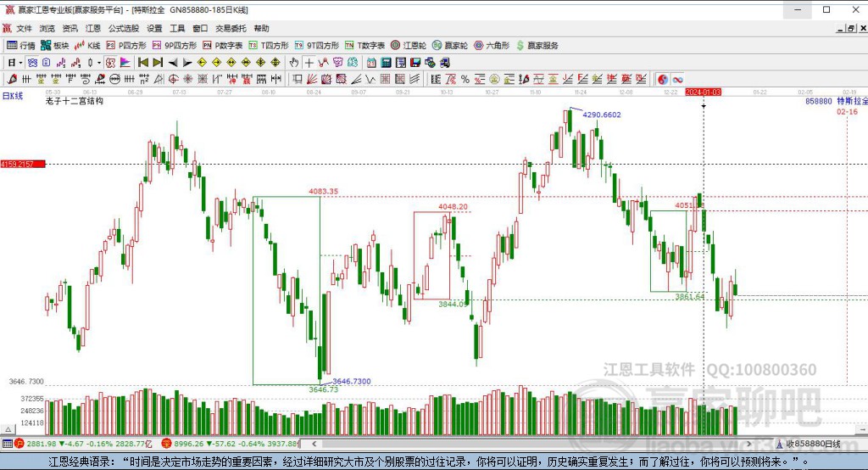
Task: Open the 江恩轮 Gann wheel
Action: 409,46
